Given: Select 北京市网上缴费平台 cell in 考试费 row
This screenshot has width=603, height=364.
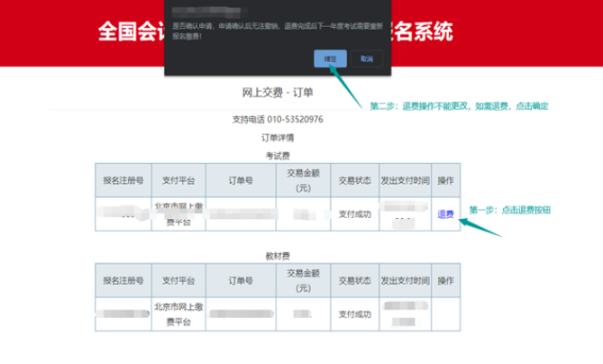Looking at the screenshot, I should [x=178, y=214].
